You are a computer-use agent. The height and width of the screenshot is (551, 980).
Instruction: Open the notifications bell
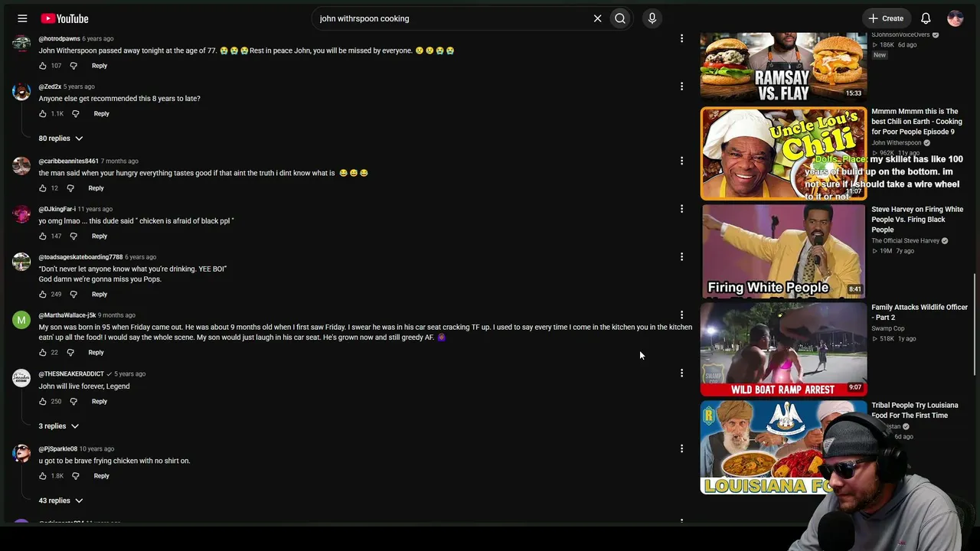pos(926,18)
